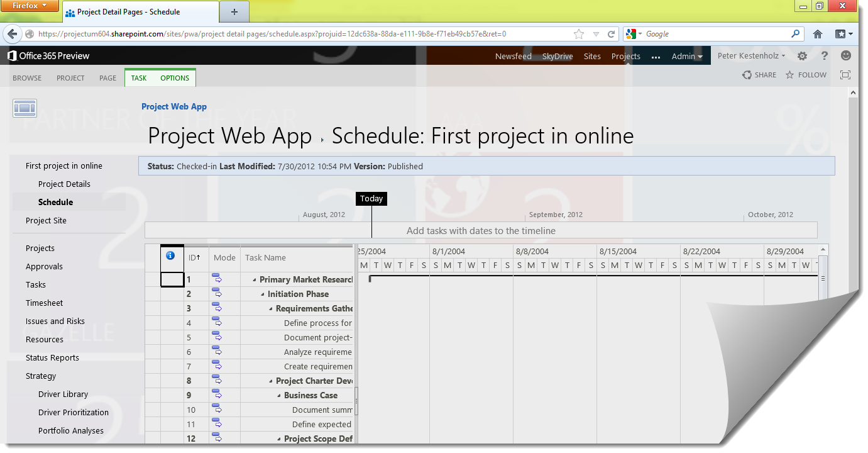Click the Mode column header
Screen dimensions: 868x453
click(x=224, y=257)
